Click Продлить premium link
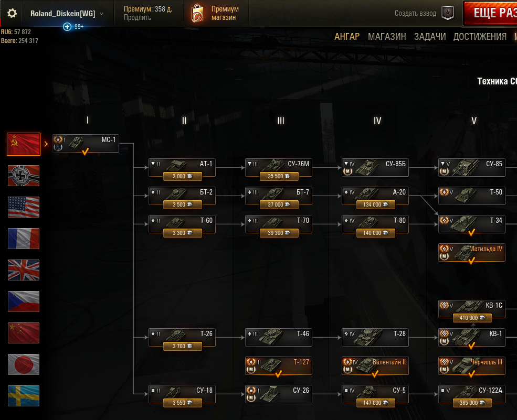The width and height of the screenshot is (517, 420). click(137, 17)
